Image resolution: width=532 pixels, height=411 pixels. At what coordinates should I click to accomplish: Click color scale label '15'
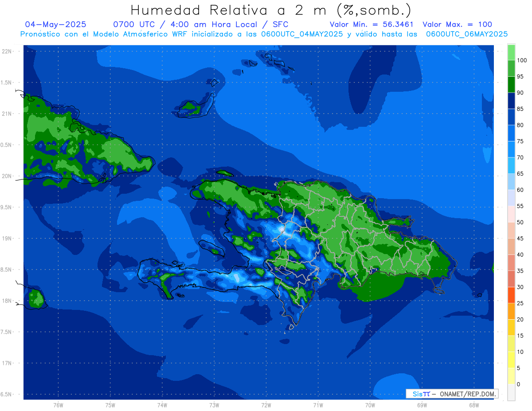point(520,336)
